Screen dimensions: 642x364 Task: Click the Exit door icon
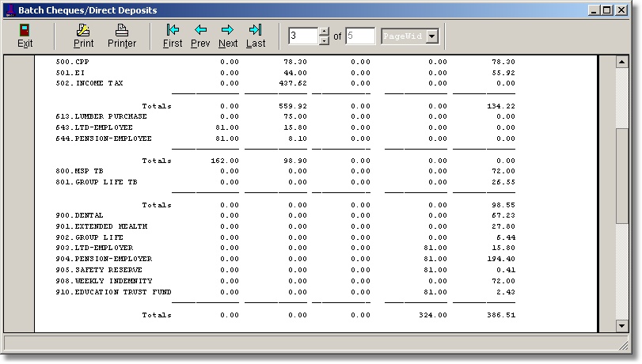pyautogui.click(x=25, y=30)
